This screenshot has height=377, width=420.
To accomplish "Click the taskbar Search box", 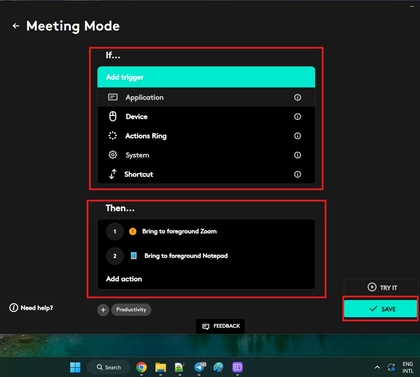I will (x=108, y=367).
